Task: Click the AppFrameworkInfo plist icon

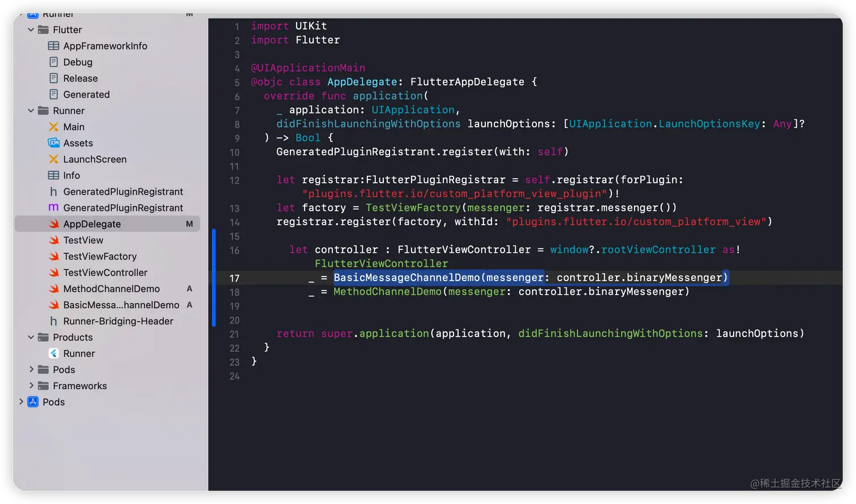Action: 54,46
